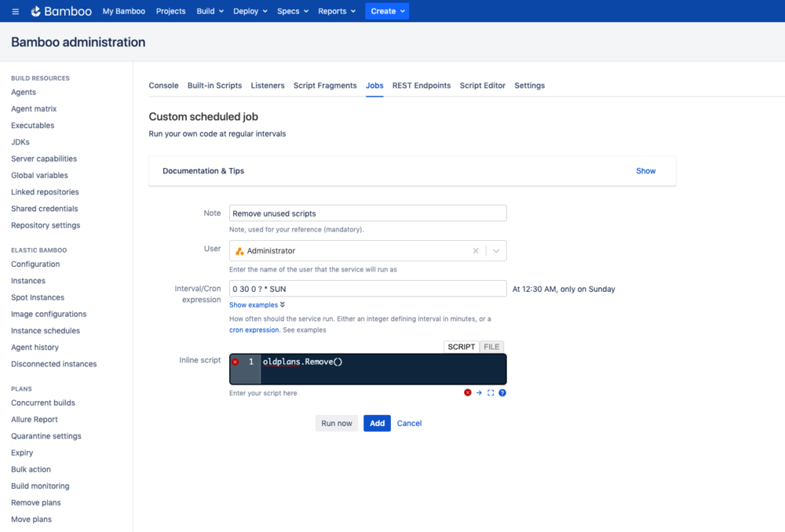Image resolution: width=785 pixels, height=532 pixels.
Task: Follow the cron expression link
Action: pyautogui.click(x=254, y=330)
